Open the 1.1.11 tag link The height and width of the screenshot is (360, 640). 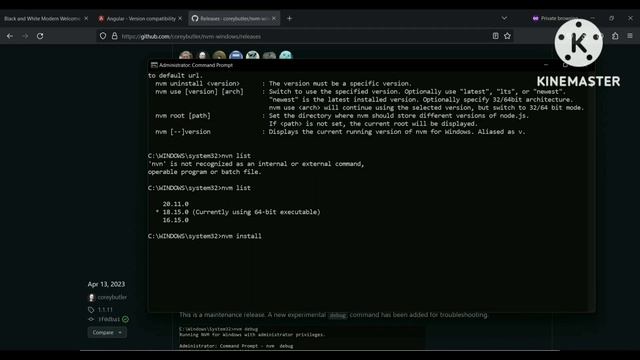coord(105,310)
